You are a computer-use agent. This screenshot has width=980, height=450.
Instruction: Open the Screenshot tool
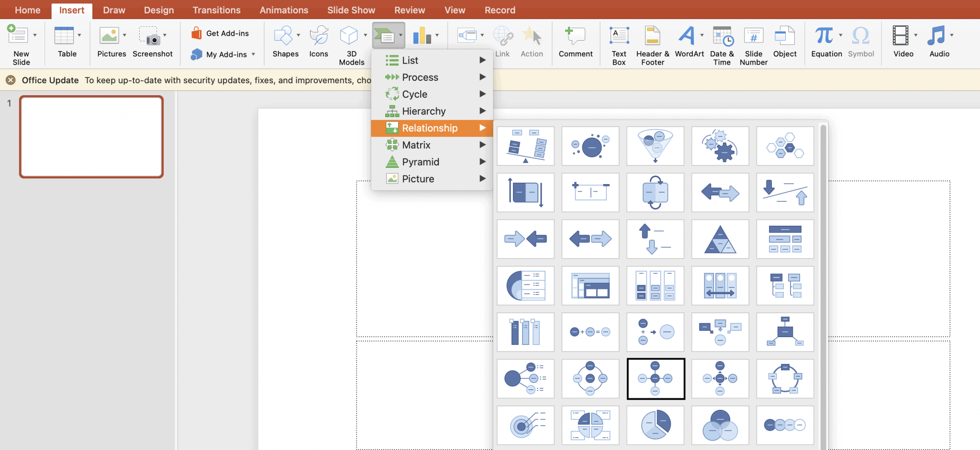[x=152, y=42]
